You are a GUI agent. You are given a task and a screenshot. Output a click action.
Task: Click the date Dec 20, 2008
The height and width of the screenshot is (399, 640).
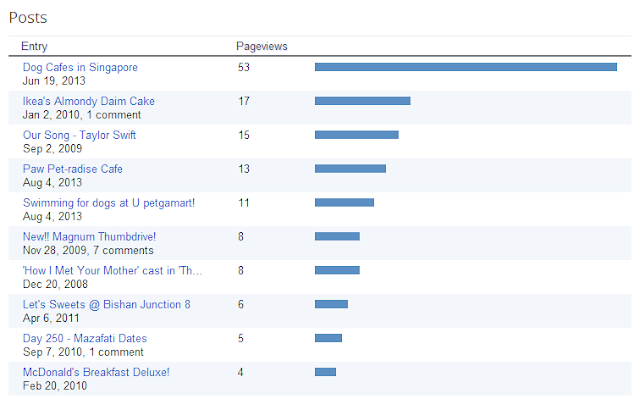[x=55, y=284]
